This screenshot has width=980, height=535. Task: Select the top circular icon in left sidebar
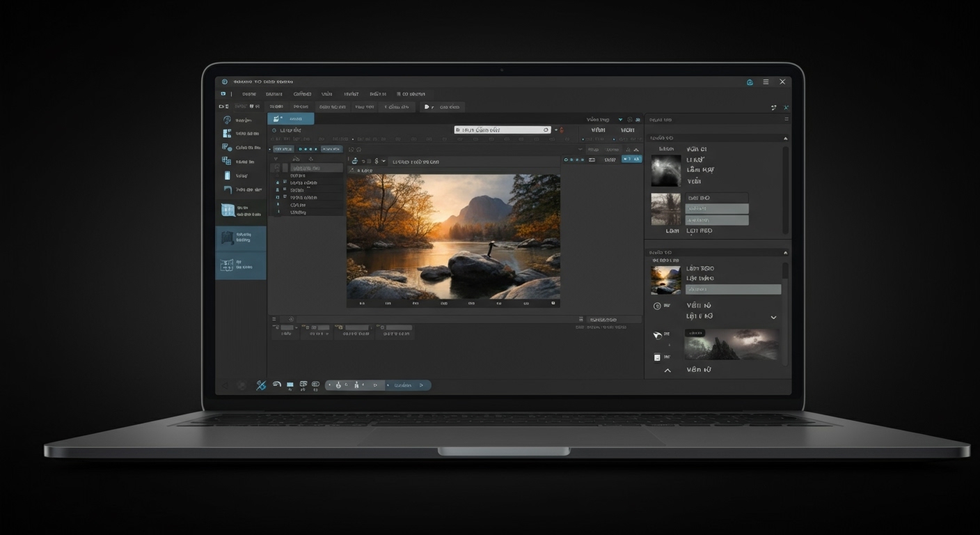click(227, 120)
